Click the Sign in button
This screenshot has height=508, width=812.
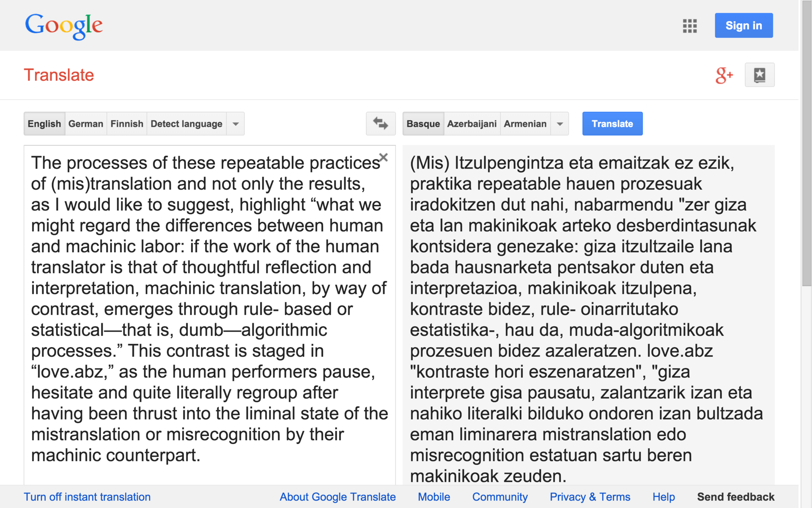pos(743,25)
